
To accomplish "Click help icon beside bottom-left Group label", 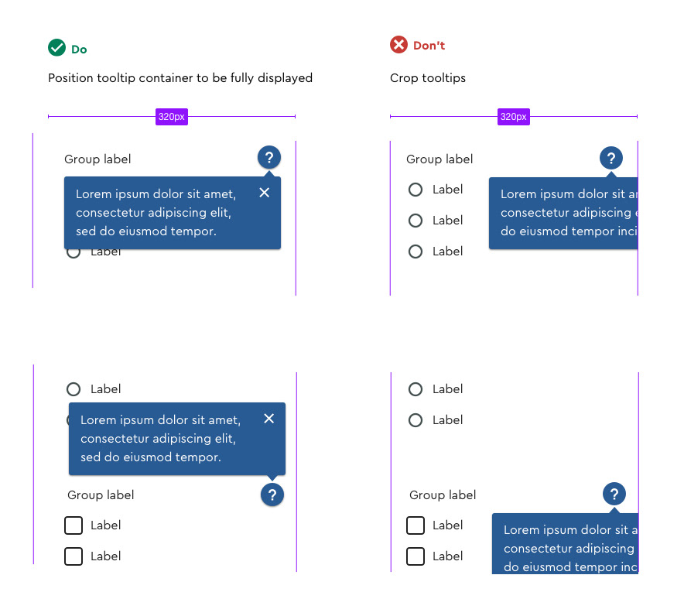I will tap(272, 495).
